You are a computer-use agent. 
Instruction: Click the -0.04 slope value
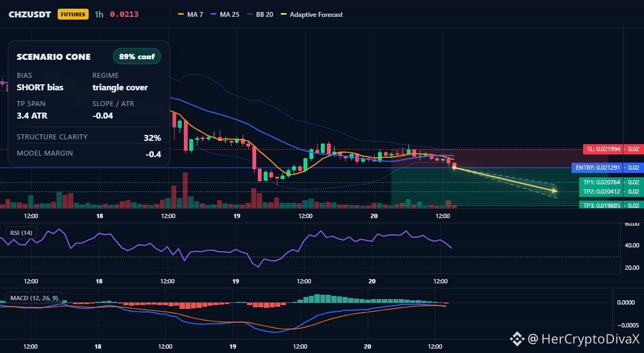(x=103, y=116)
